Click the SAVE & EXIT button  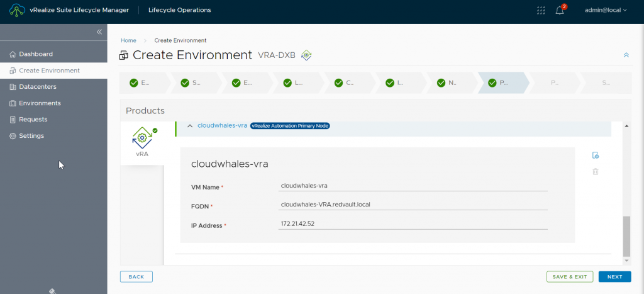pos(570,277)
